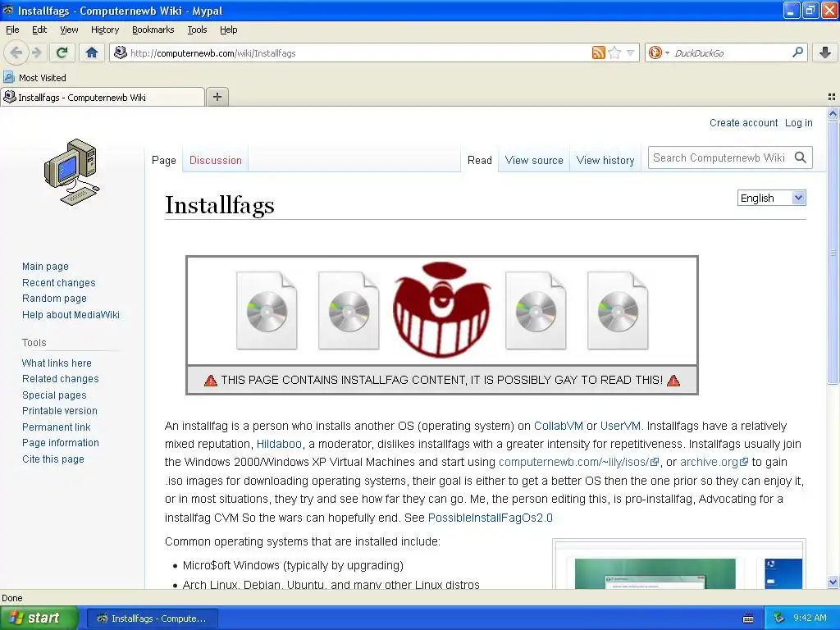840x630 pixels.
Task: Click the Log in link
Action: [x=799, y=123]
